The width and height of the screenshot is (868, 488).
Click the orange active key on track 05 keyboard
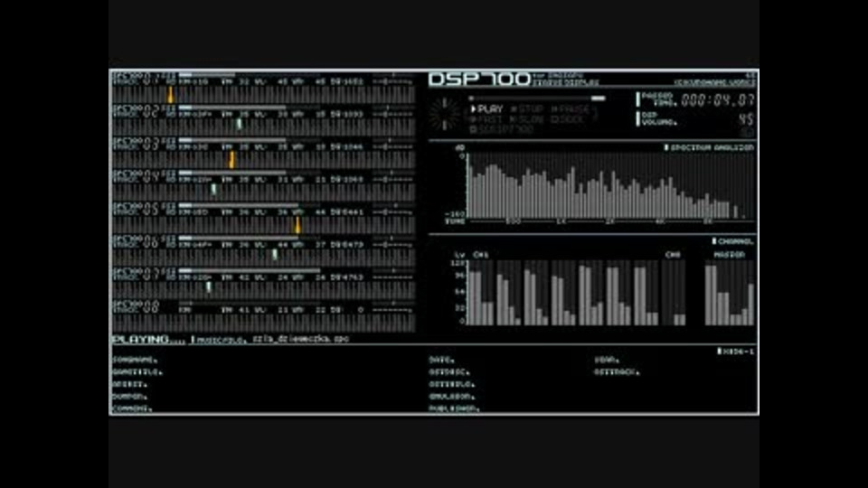tap(297, 225)
